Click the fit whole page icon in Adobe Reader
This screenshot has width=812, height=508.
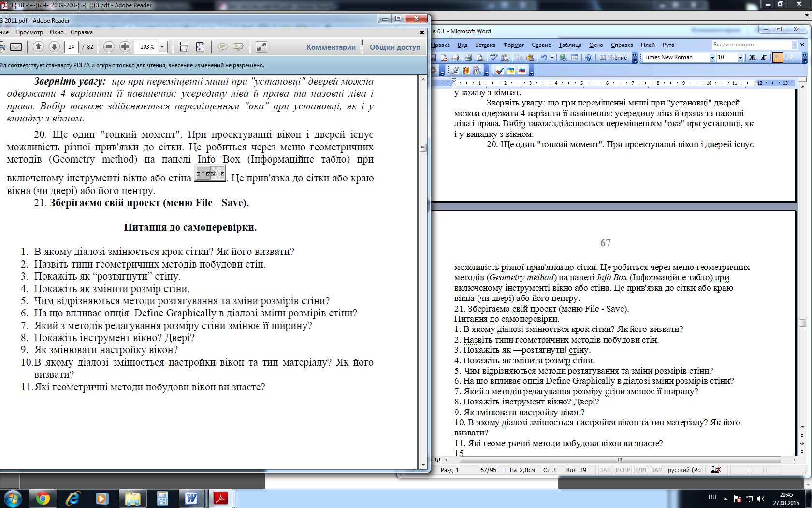pos(200,47)
